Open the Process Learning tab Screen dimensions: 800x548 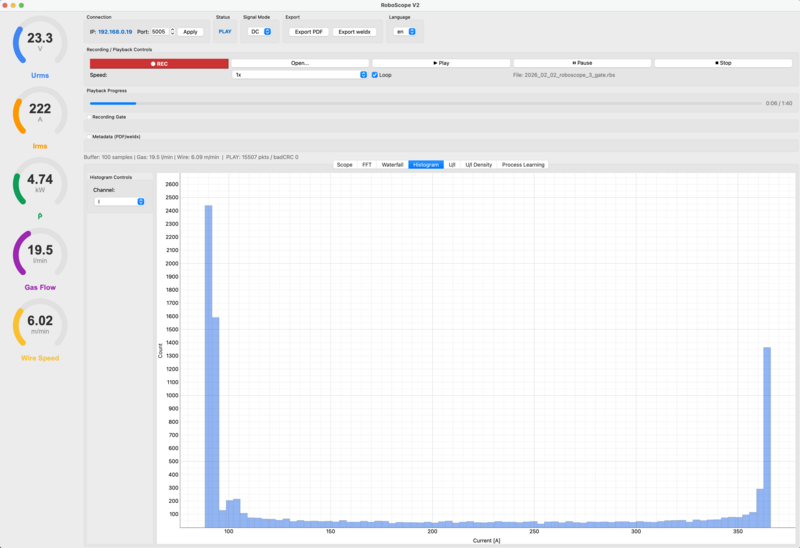click(523, 164)
